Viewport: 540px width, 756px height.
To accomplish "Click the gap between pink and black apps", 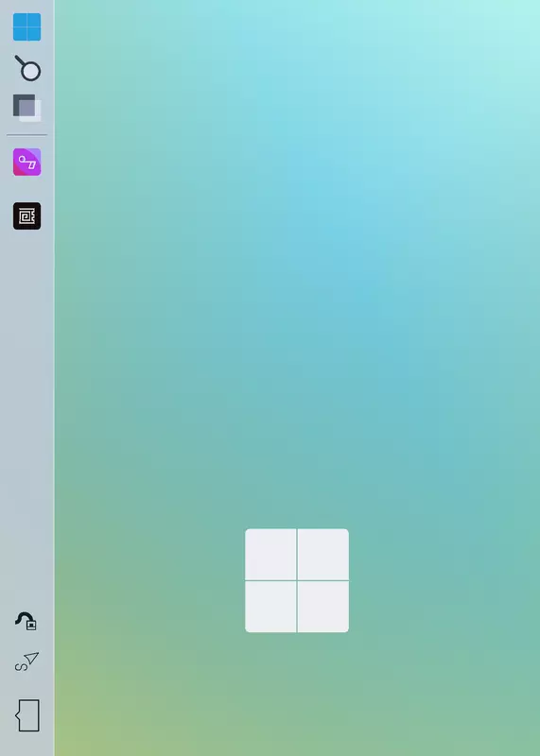I will (x=27, y=189).
